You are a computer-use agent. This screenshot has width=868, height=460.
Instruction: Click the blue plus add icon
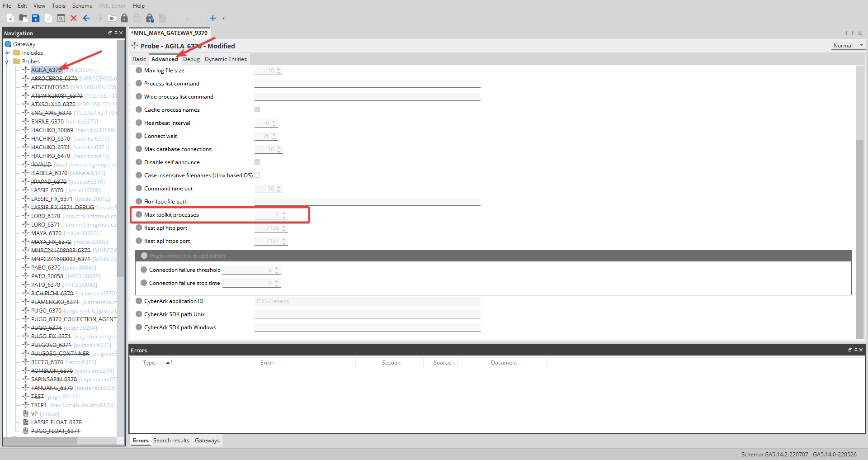point(213,18)
